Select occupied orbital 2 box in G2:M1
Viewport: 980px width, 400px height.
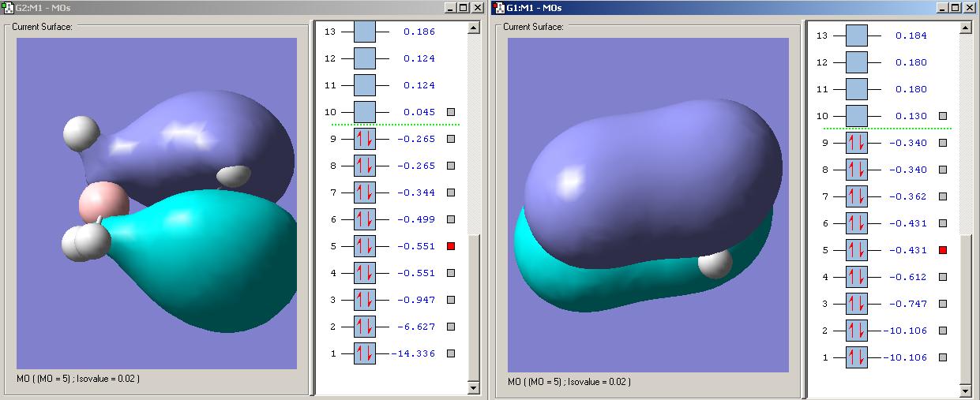[365, 327]
